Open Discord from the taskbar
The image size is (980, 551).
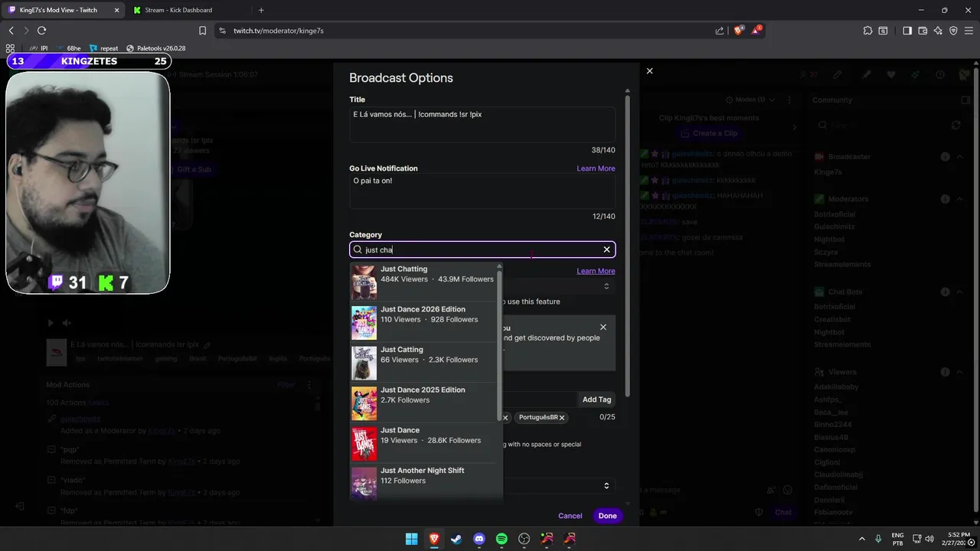tap(479, 539)
